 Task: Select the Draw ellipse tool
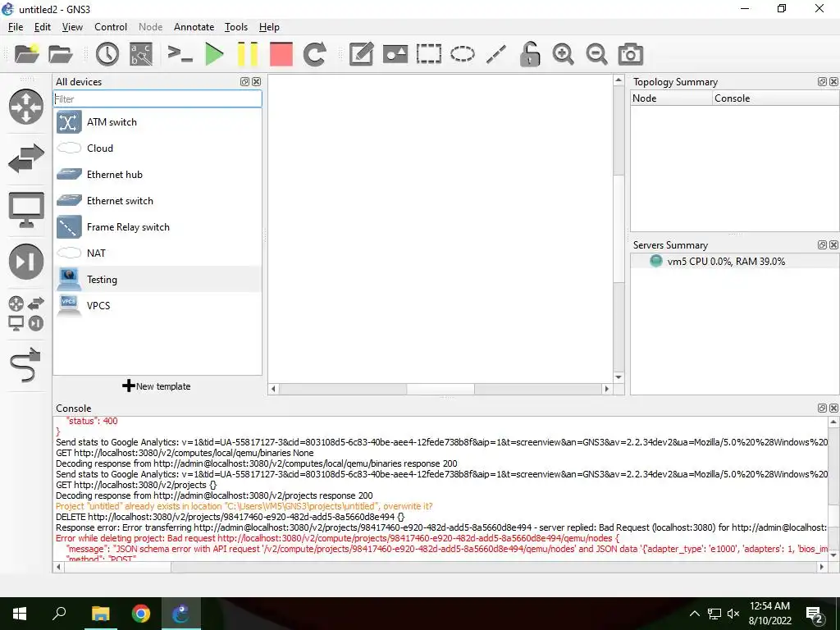[463, 54]
